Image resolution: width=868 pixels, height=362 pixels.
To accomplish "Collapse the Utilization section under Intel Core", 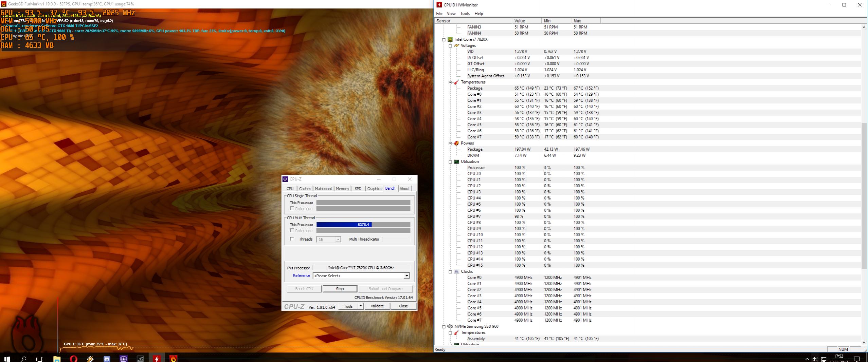I will (450, 162).
